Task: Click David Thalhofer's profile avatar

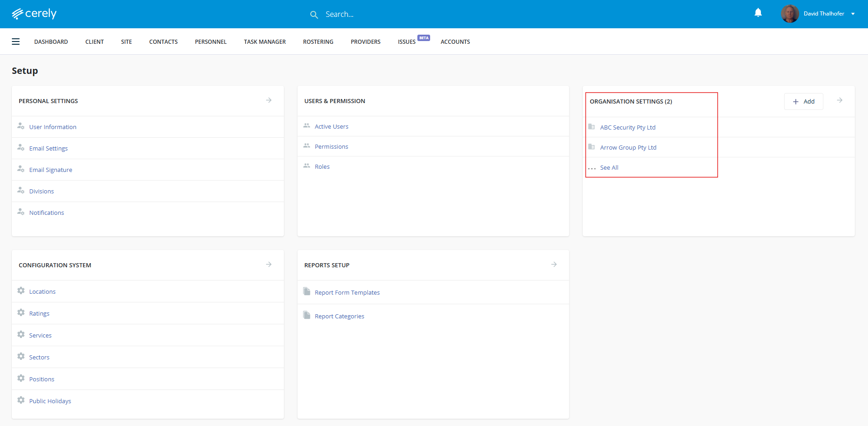Action: pos(790,14)
